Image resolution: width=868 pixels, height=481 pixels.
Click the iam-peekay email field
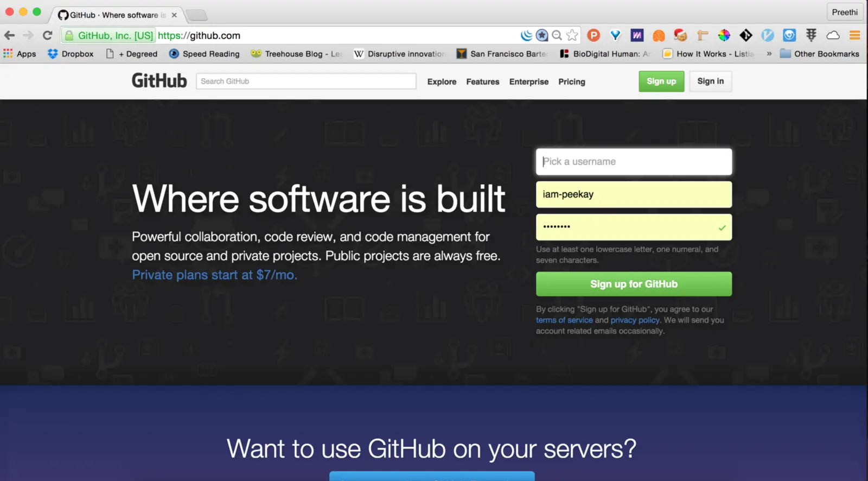click(x=634, y=194)
